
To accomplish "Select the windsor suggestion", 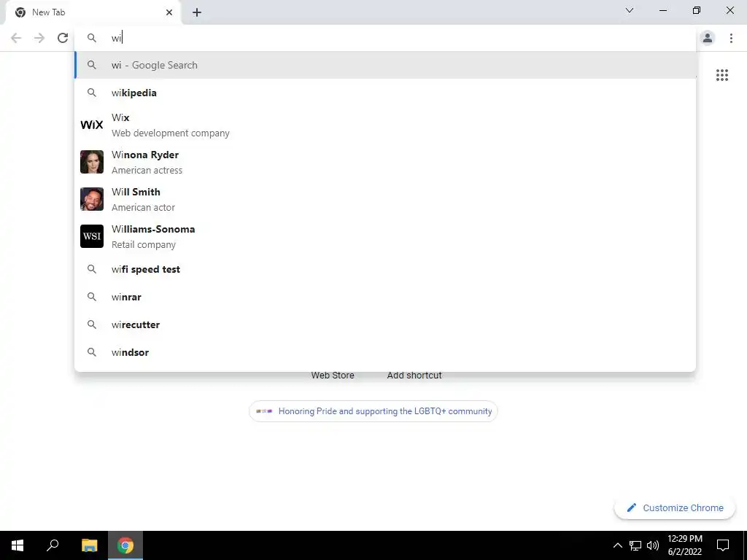I will pyautogui.click(x=385, y=352).
